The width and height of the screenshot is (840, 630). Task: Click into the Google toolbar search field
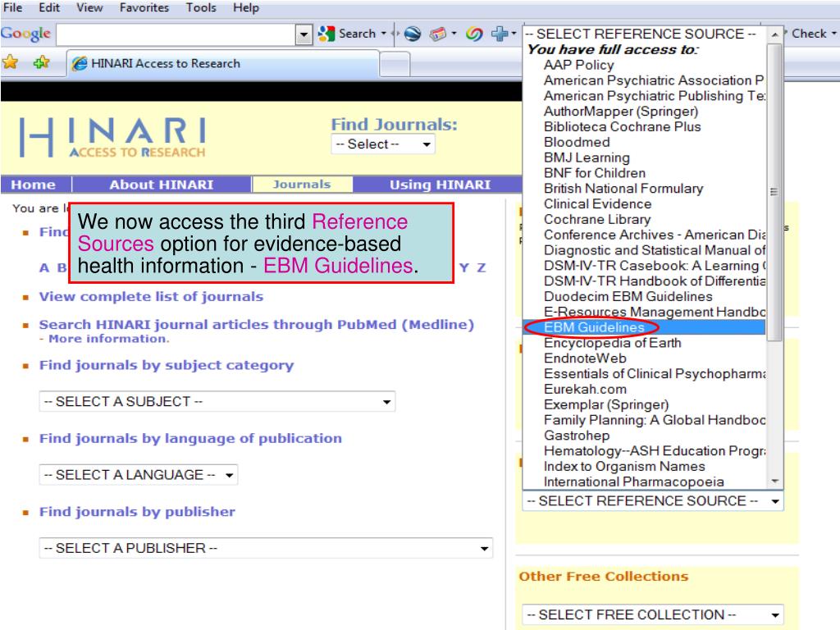coord(176,34)
